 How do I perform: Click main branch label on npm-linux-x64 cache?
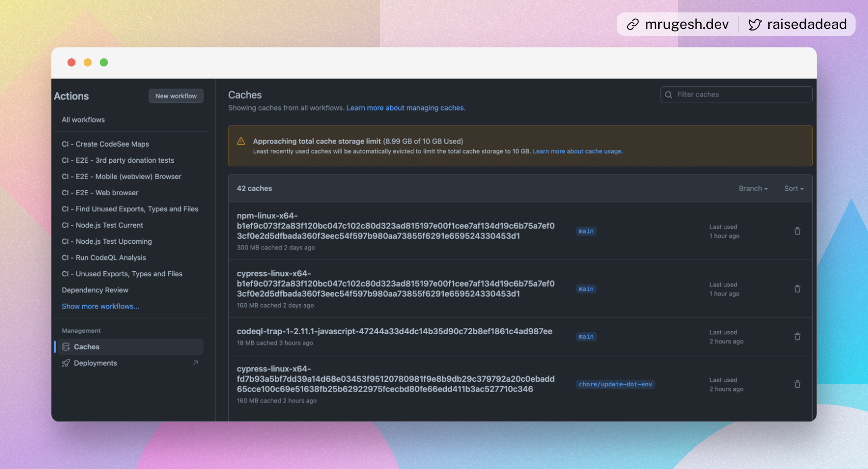click(586, 231)
